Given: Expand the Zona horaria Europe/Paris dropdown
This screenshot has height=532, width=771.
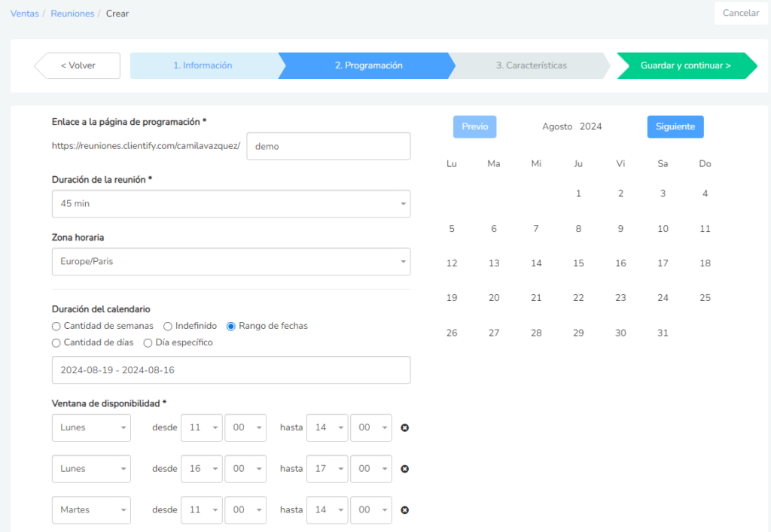Looking at the screenshot, I should pyautogui.click(x=231, y=262).
